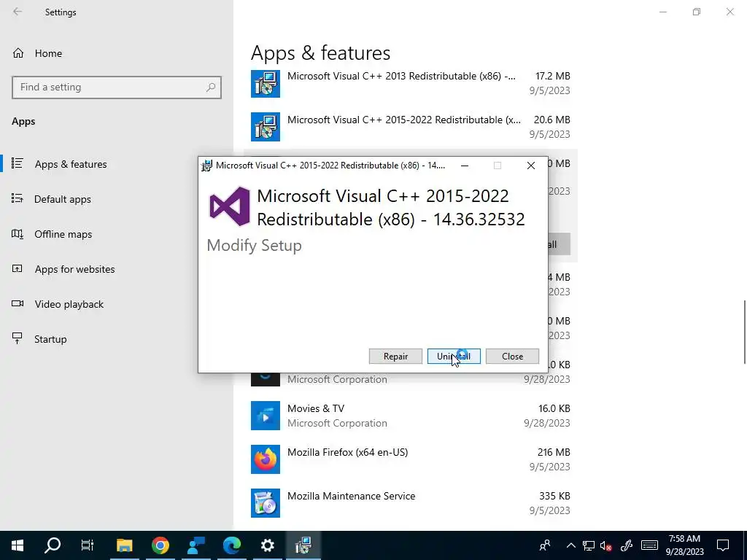Screen dimensions: 747x560
Task: Close the Modify Setup dialog with X
Action: click(531, 166)
